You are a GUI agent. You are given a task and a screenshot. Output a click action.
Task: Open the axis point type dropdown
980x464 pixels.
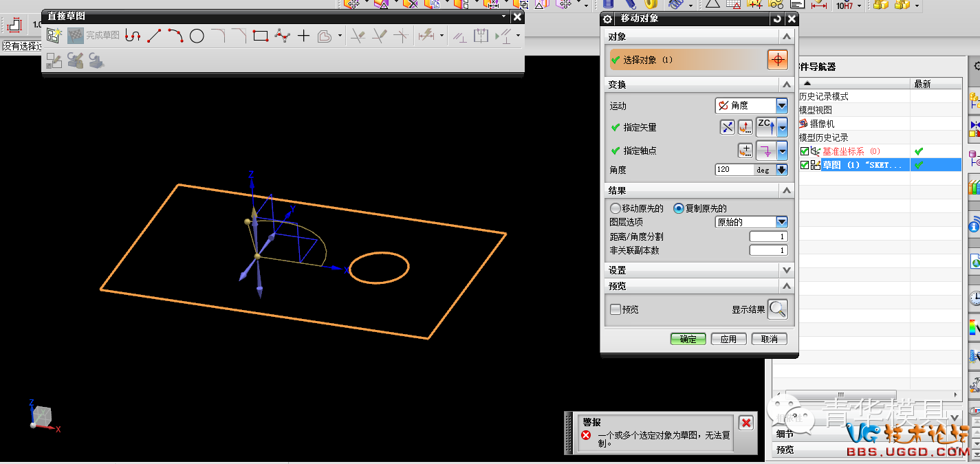click(x=782, y=150)
